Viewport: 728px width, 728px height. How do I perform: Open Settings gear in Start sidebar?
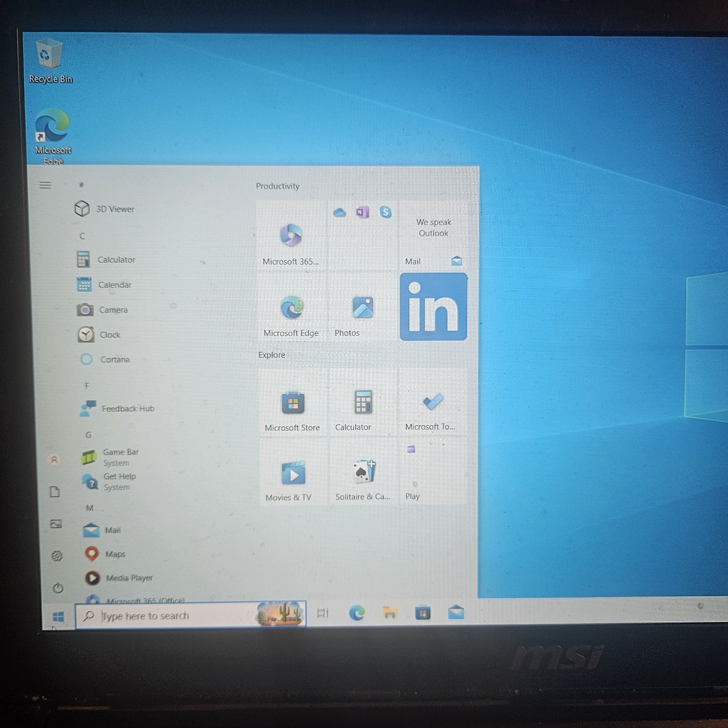coord(56,556)
